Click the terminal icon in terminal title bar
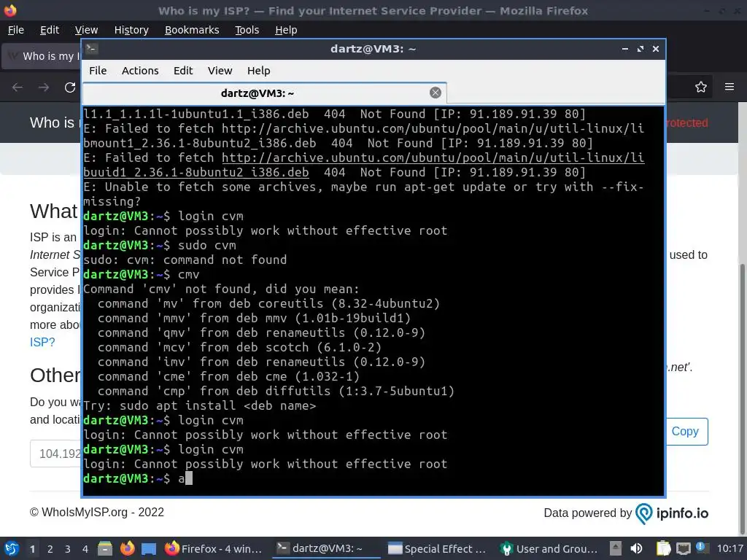The height and width of the screenshot is (560, 747). pyautogui.click(x=92, y=49)
